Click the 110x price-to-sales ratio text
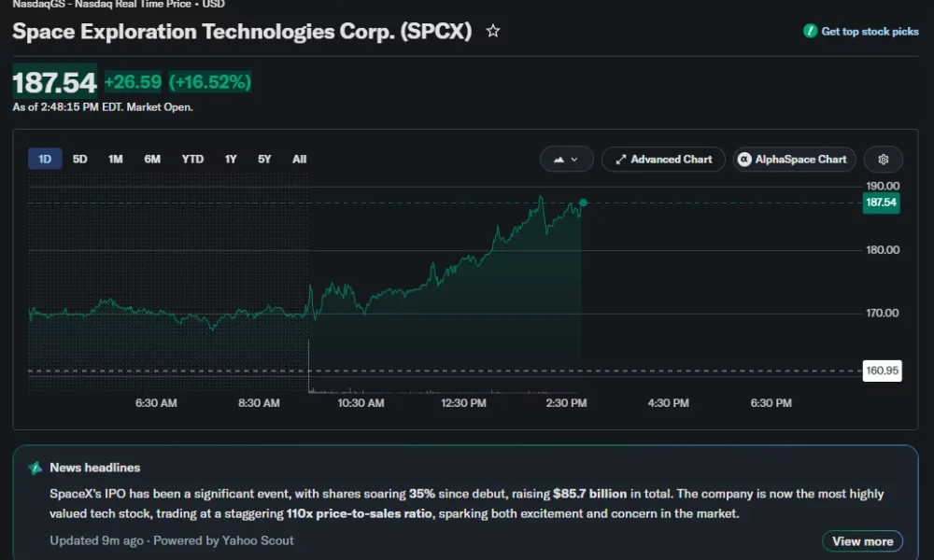Image resolution: width=934 pixels, height=560 pixels. pos(360,513)
